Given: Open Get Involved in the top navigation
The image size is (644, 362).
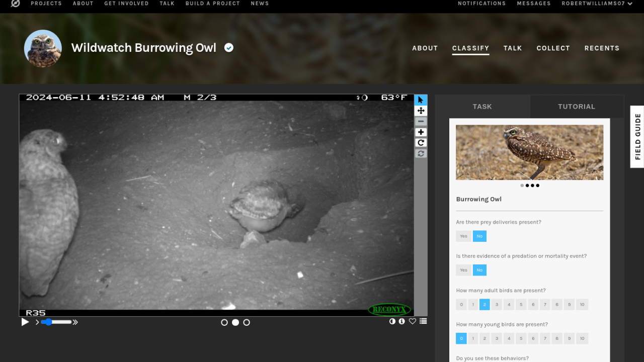Looking at the screenshot, I should click(126, 4).
